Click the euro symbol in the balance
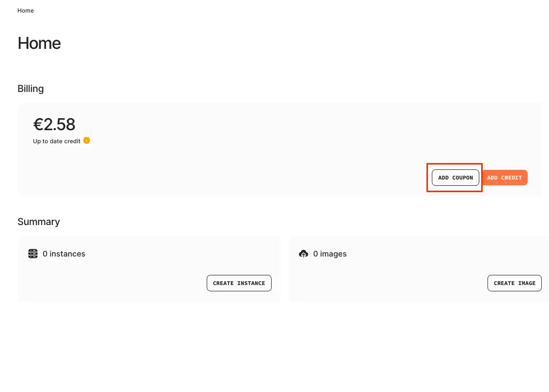The image size is (549, 392). click(x=38, y=124)
